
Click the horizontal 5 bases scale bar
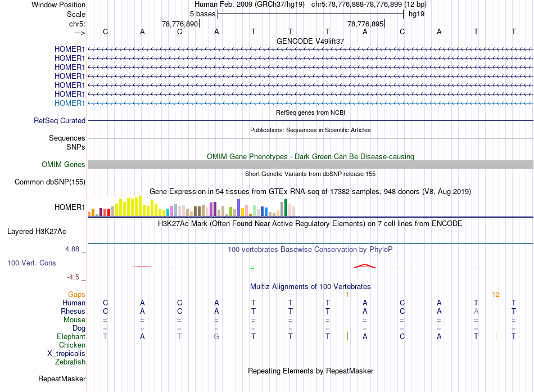pyautogui.click(x=311, y=14)
